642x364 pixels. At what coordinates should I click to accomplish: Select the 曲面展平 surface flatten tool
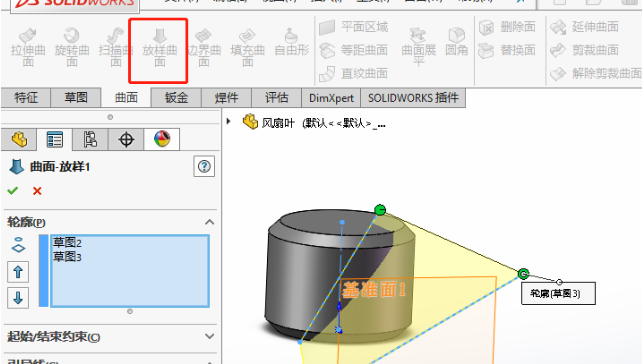tap(418, 47)
